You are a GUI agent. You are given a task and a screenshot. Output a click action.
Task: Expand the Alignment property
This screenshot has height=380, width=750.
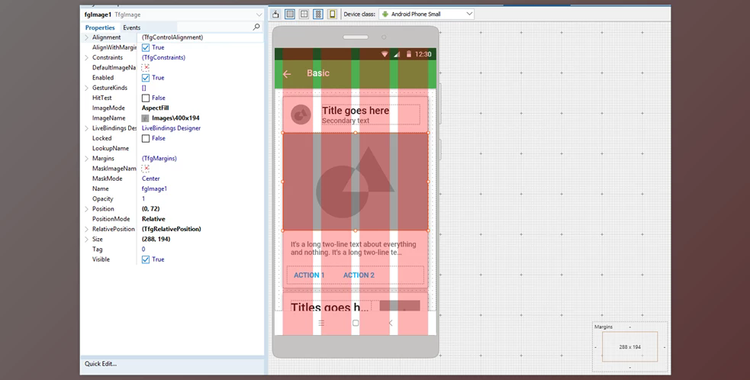[x=87, y=37]
